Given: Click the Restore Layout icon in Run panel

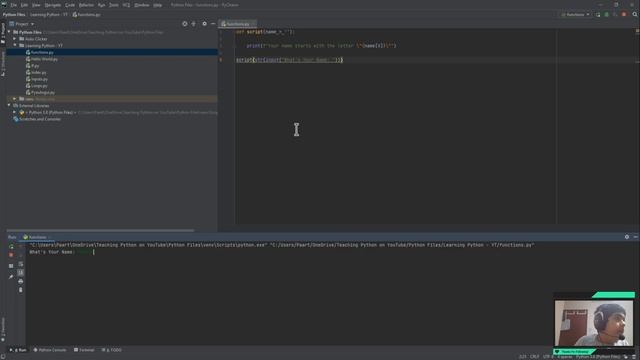Looking at the screenshot, I should [11, 266].
